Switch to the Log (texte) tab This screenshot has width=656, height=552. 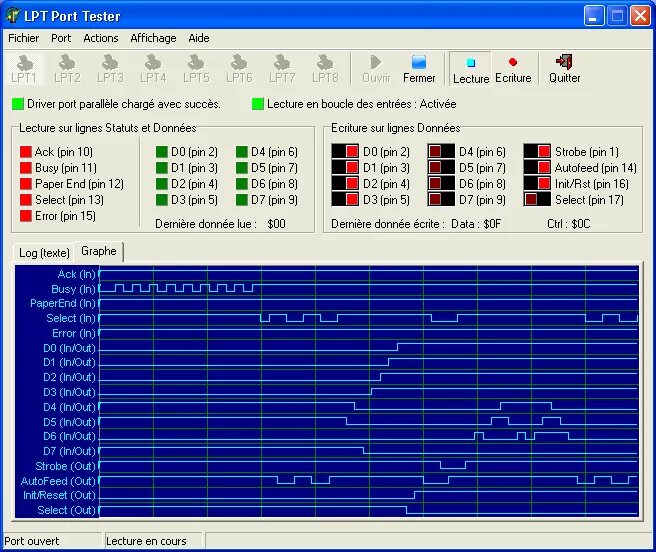point(44,253)
